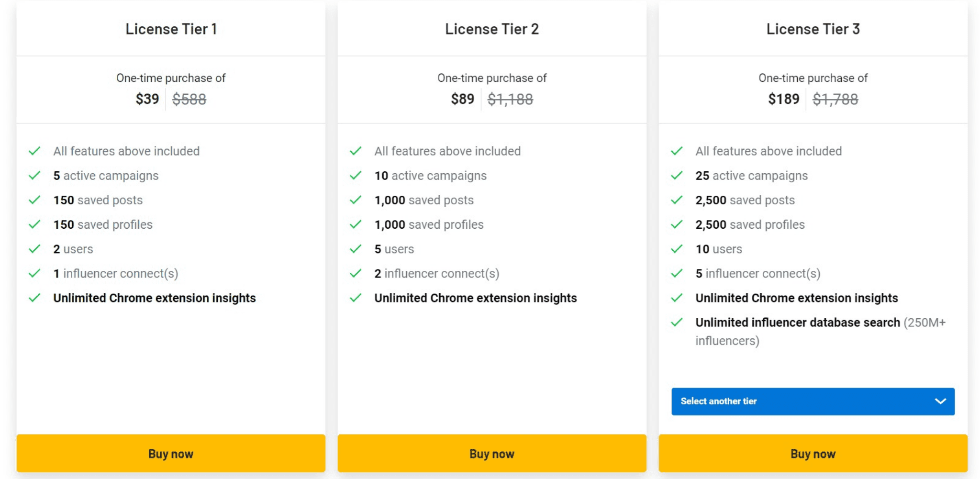This screenshot has width=980, height=479.
Task: Click checkmark next to 1,000 saved profiles
Action: coord(356,224)
